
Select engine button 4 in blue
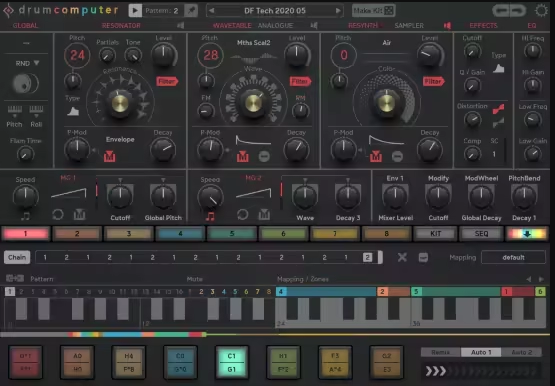180,234
